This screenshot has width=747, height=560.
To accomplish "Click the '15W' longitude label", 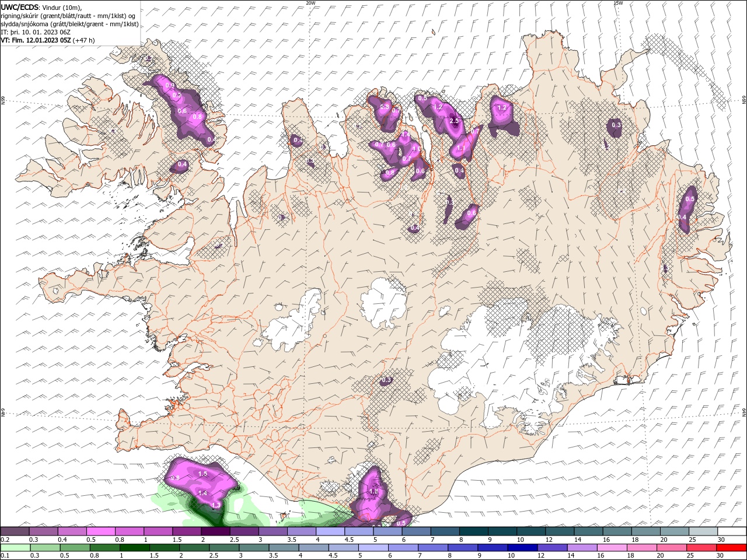I will point(618,3).
